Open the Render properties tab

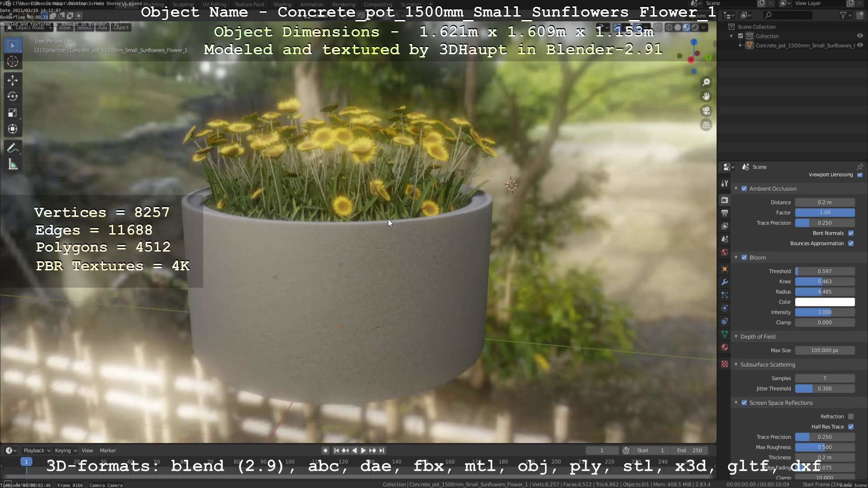pyautogui.click(x=725, y=200)
